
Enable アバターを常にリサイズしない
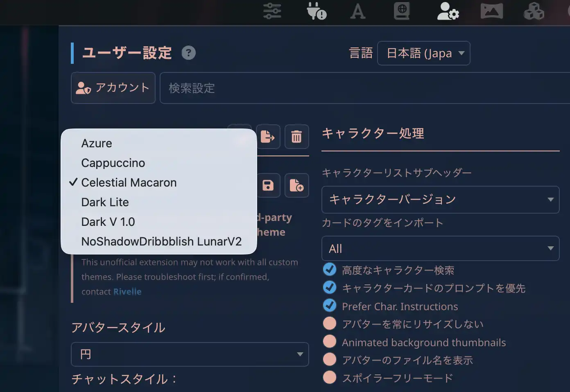[x=330, y=323]
